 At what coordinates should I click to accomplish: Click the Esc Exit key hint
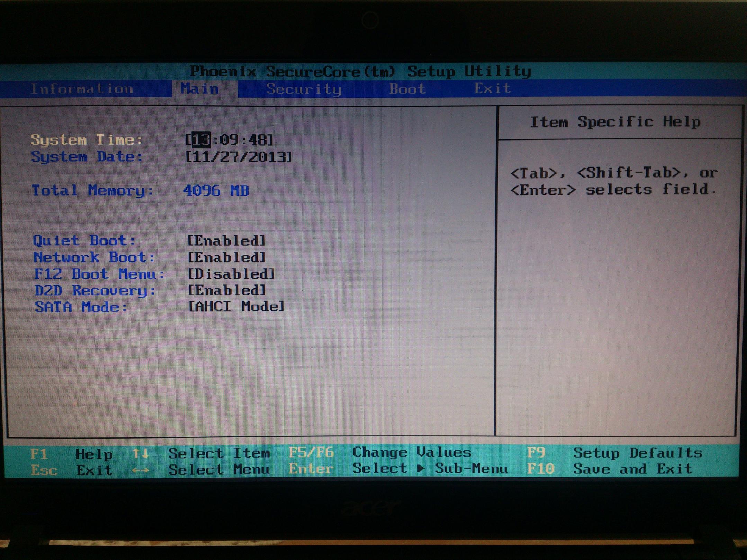click(44, 470)
